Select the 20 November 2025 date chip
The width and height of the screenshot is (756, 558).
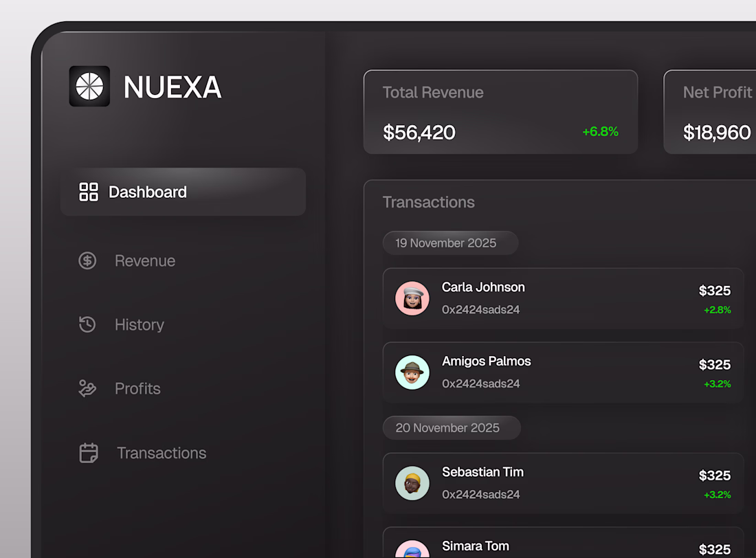point(452,427)
